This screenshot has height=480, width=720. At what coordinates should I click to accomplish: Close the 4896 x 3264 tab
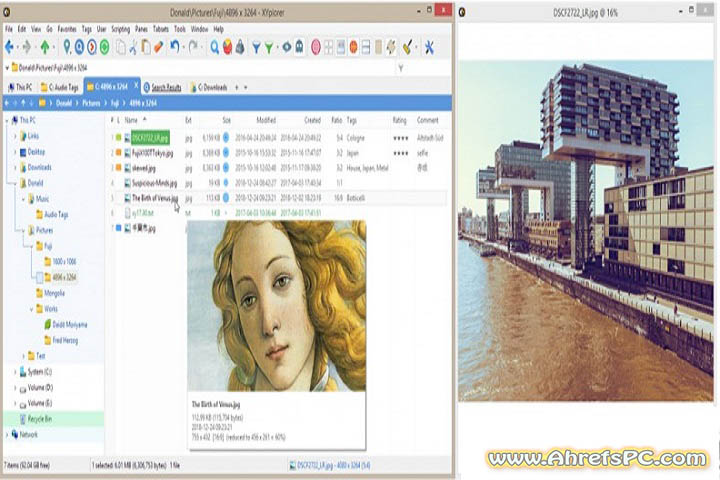[x=136, y=85]
